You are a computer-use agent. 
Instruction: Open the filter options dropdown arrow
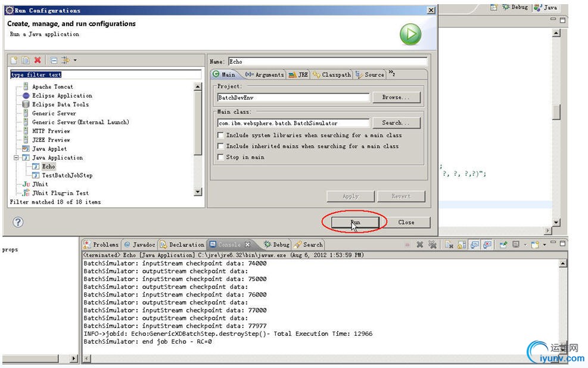[x=75, y=60]
